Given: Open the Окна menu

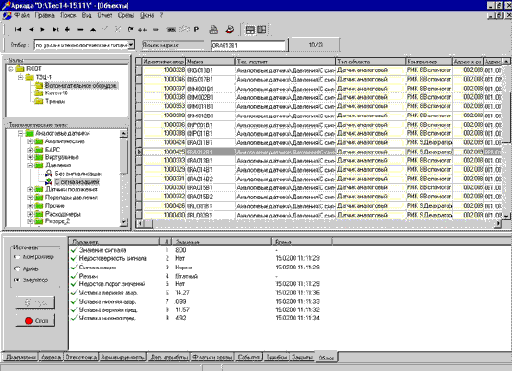Looking at the screenshot, I should (147, 15).
